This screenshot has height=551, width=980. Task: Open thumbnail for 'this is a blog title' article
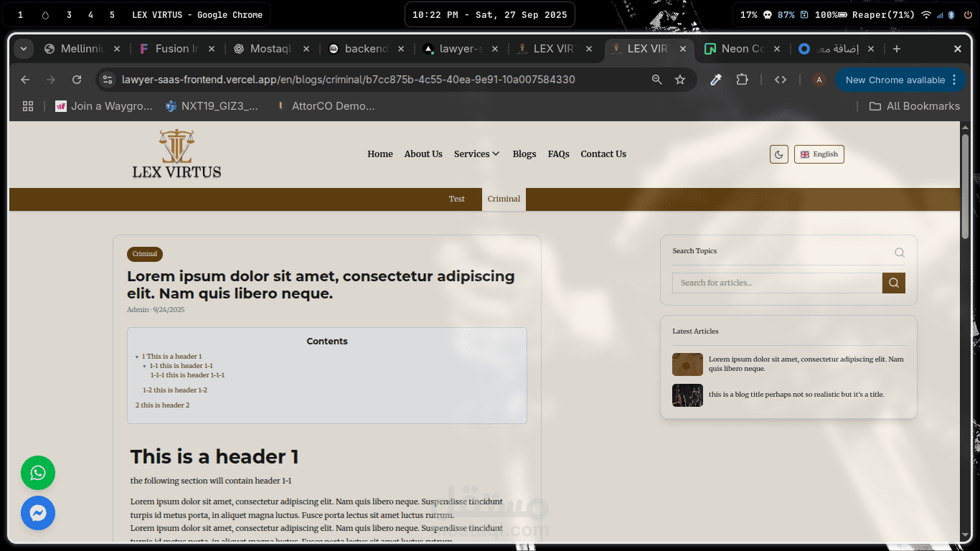click(x=687, y=395)
